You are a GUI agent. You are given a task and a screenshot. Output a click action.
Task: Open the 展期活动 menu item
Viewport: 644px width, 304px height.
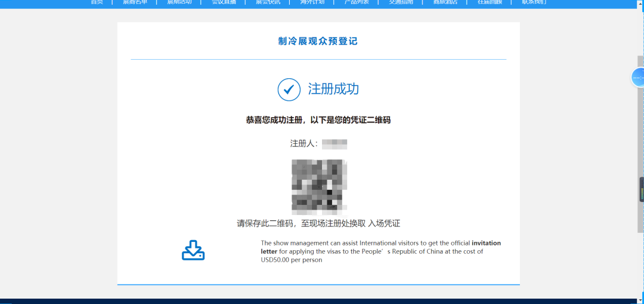coord(179,2)
